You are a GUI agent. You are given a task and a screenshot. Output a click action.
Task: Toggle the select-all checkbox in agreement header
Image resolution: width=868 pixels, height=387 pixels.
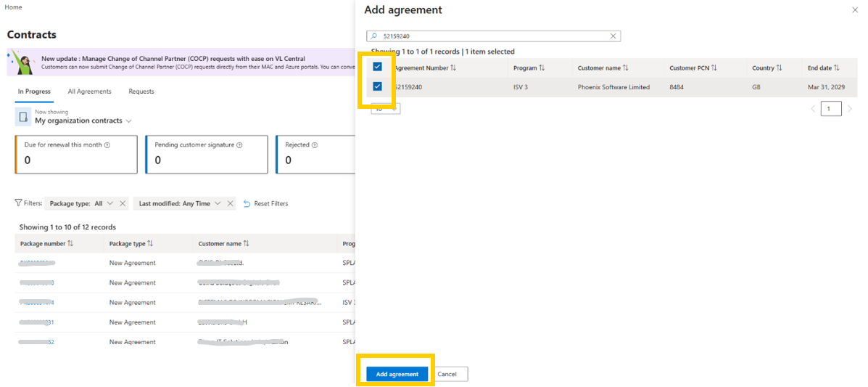[x=378, y=67]
